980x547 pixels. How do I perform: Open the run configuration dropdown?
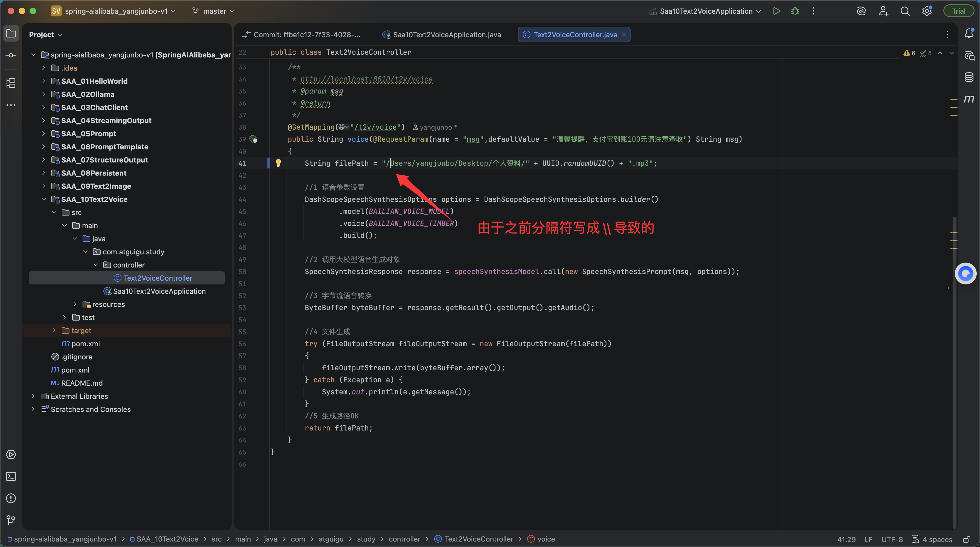706,11
